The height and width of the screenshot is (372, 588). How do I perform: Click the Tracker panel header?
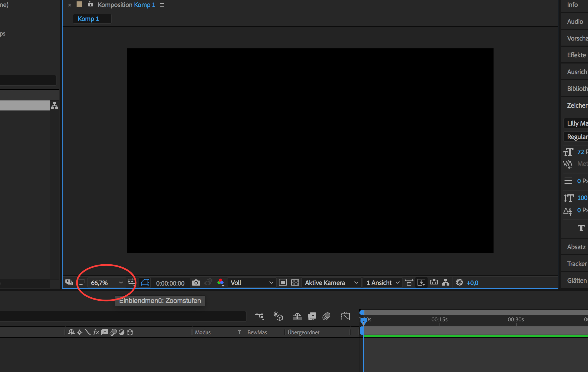click(x=577, y=264)
